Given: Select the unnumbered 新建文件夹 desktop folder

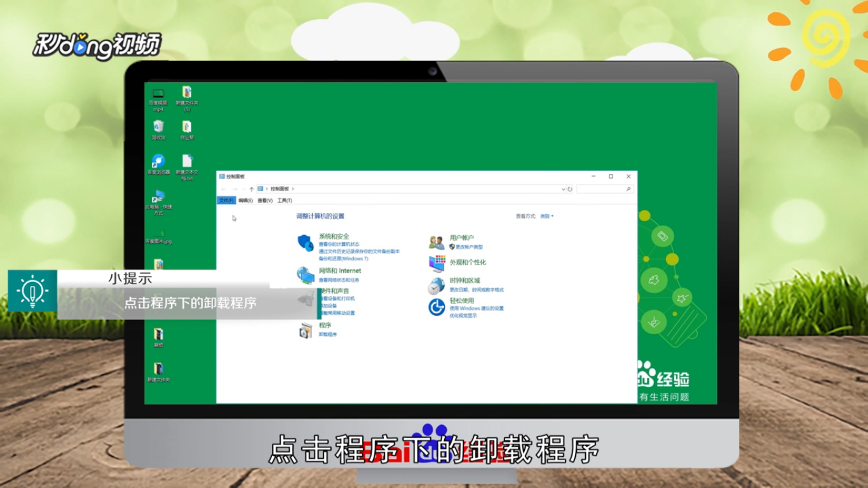Looking at the screenshot, I should coord(158,372).
